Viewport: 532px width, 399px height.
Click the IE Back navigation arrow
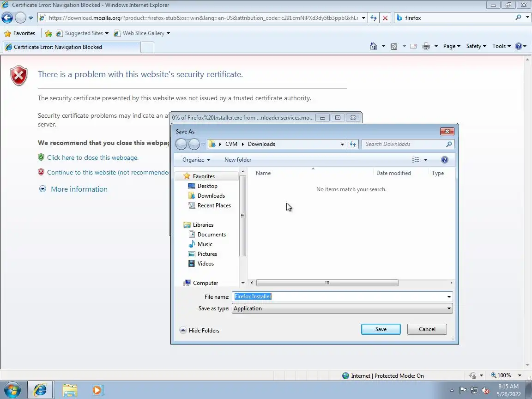tap(7, 18)
